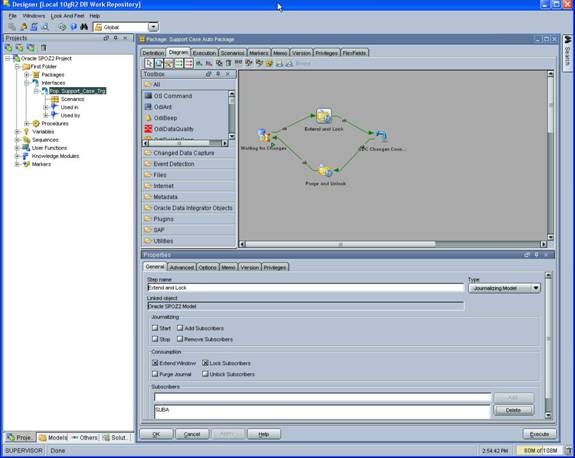Viewport: 575px width, 458px height.
Task: Open the Windows menu
Action: pyautogui.click(x=34, y=16)
